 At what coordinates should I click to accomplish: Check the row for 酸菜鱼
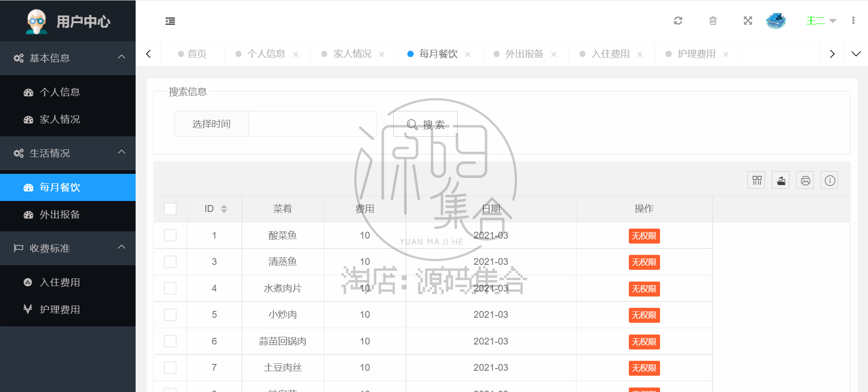(170, 235)
